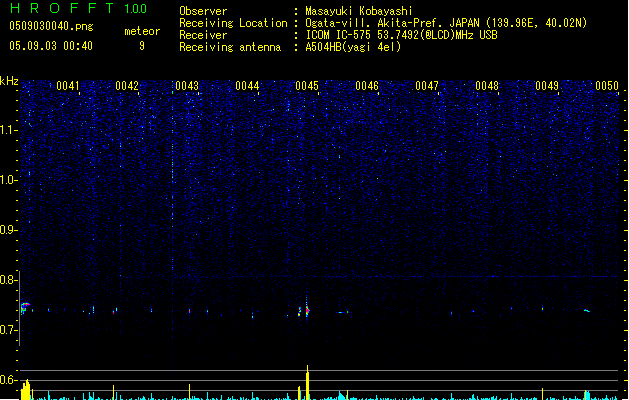
Task: Click the observer name Masayuki Kobayashi
Action: [x=359, y=11]
